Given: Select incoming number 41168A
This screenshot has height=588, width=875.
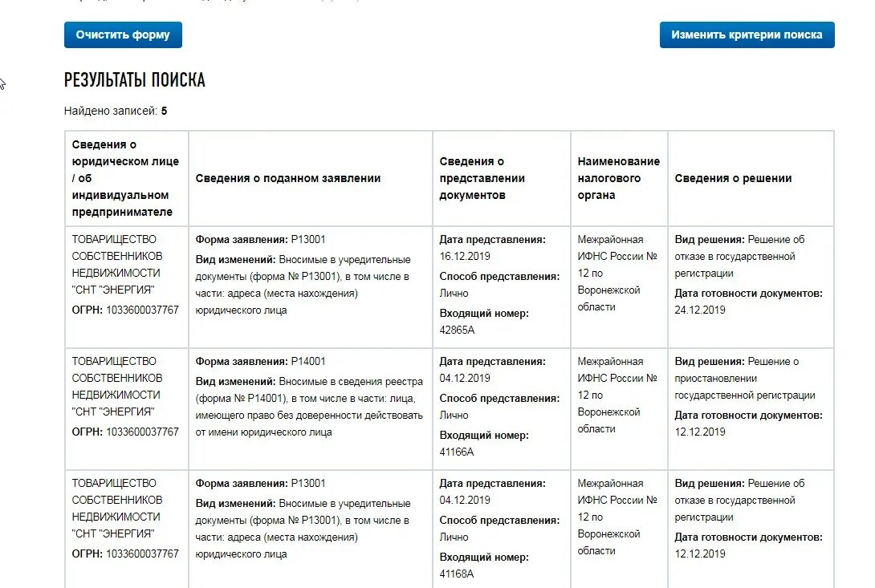Looking at the screenshot, I should click(x=457, y=574).
